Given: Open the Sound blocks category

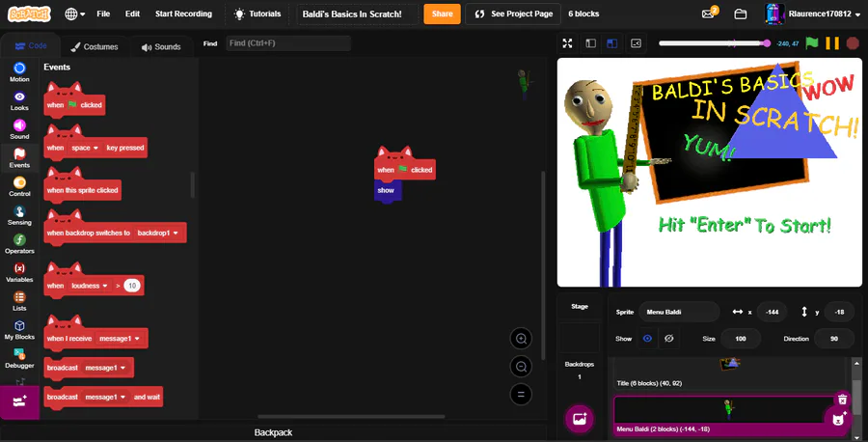Looking at the screenshot, I should click(x=19, y=129).
